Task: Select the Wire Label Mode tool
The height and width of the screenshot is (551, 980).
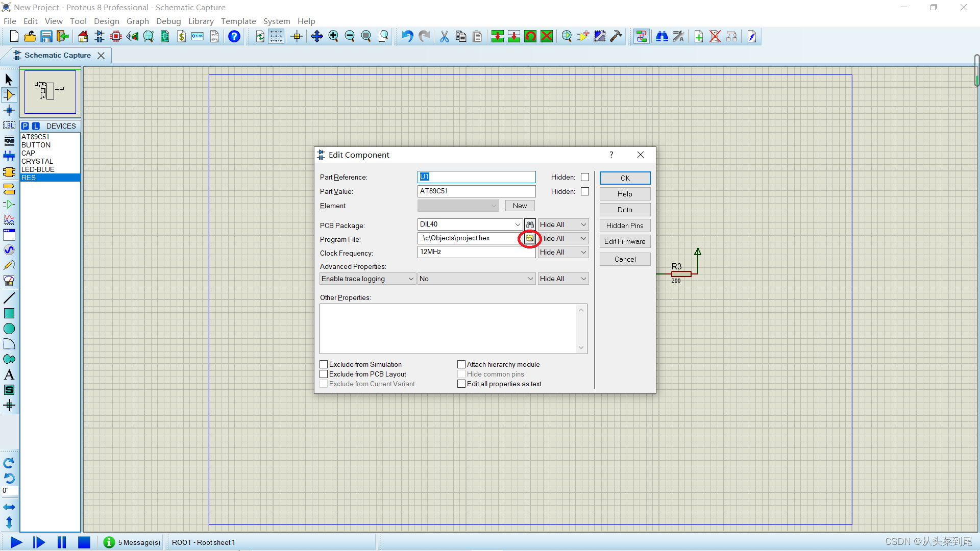Action: tap(9, 126)
